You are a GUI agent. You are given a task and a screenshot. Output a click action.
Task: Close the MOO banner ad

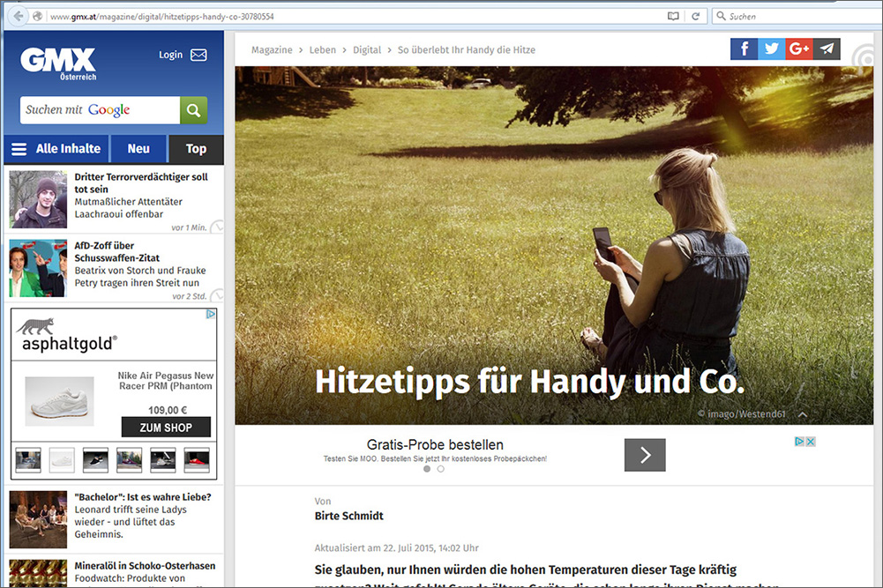click(811, 442)
